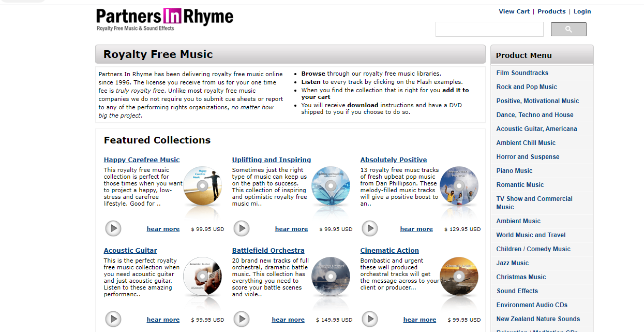Open Uplifting and Inspiring title link
This screenshot has width=644, height=332.
(272, 160)
